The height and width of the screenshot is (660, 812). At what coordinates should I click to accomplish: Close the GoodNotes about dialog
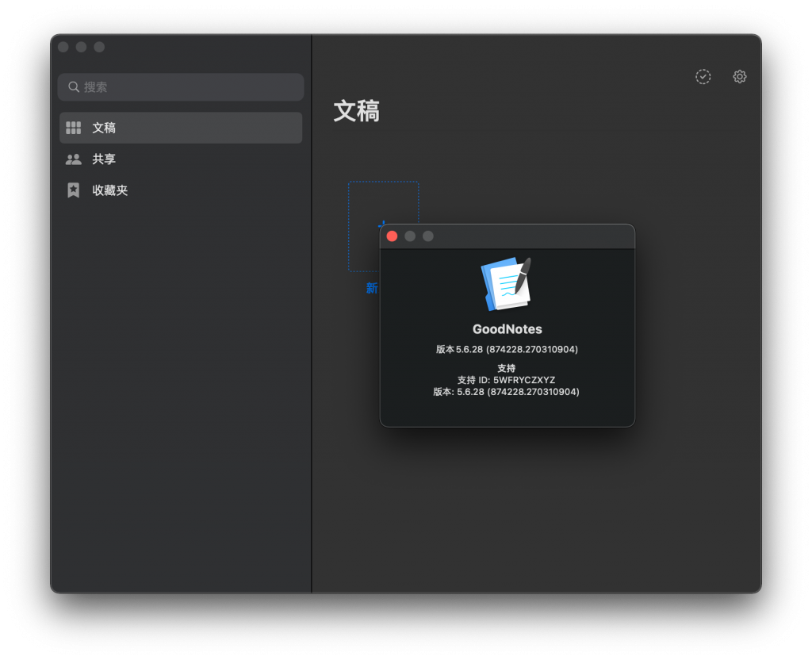point(392,236)
